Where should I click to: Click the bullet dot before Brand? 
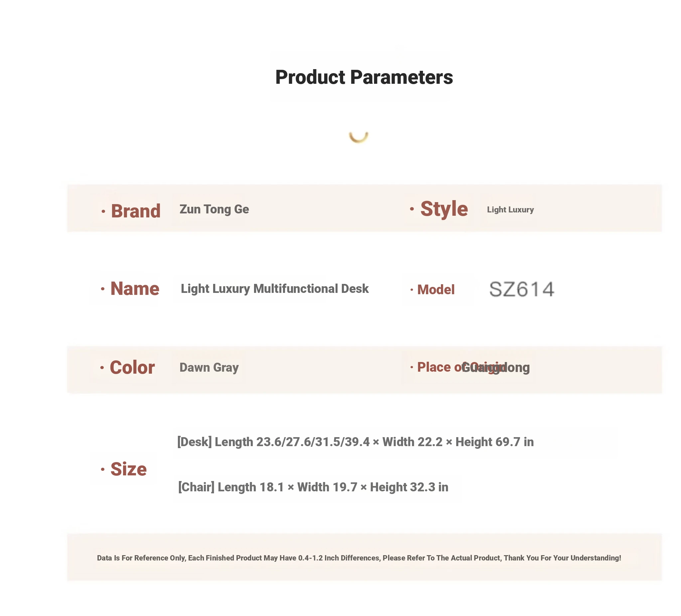pos(103,212)
